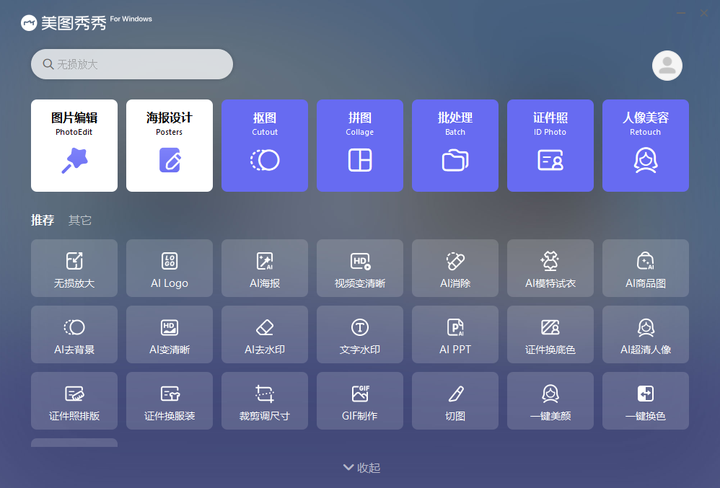Select the 无损放大 tool tile
The height and width of the screenshot is (488, 720).
pos(74,268)
